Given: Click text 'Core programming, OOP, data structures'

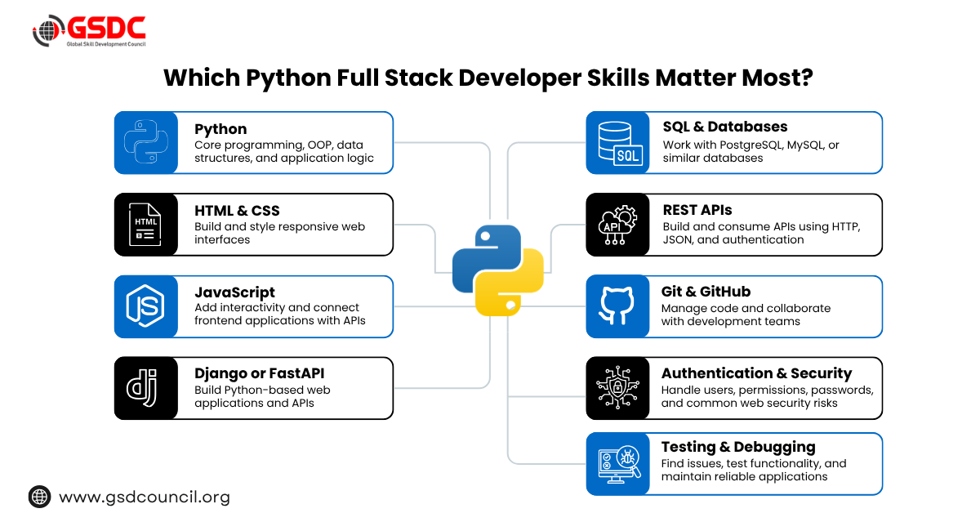Looking at the screenshot, I should [x=283, y=151].
